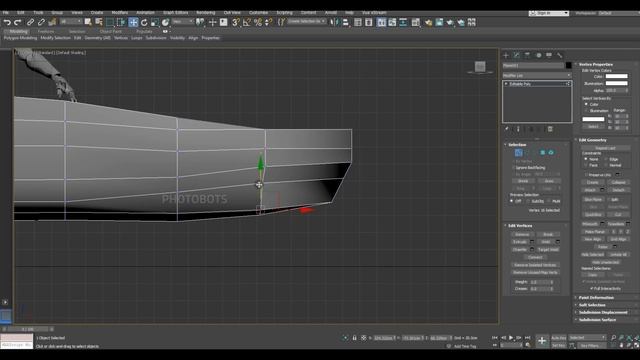Viewport: 640px width, 360px height.
Task: Expand the Subdivision Surface rollout
Action: pos(597,320)
